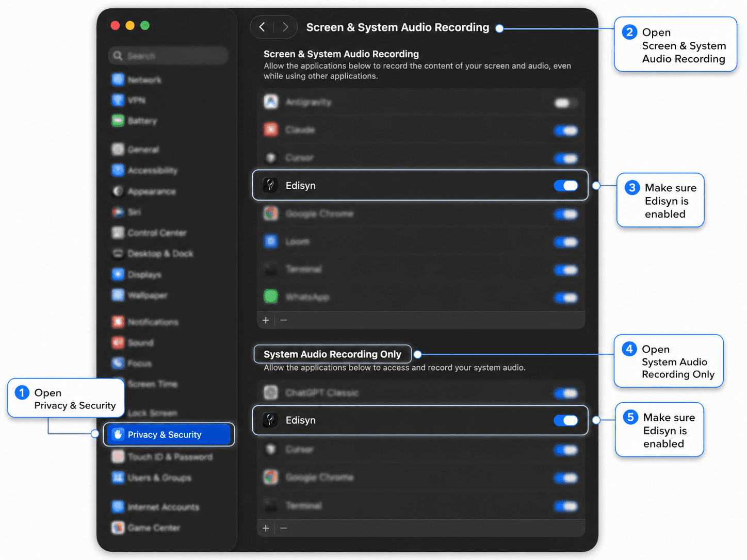Click the Claude app icon
Viewport: 747px width, 560px height.
click(271, 129)
